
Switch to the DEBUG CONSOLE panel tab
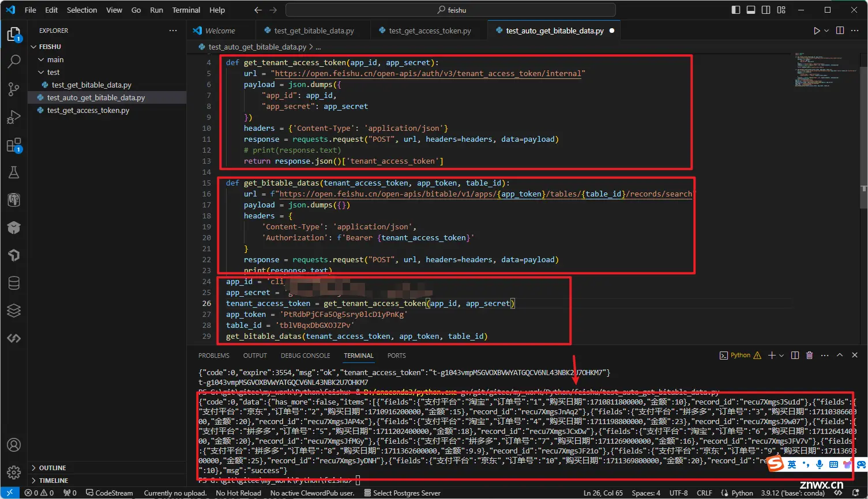coord(306,356)
